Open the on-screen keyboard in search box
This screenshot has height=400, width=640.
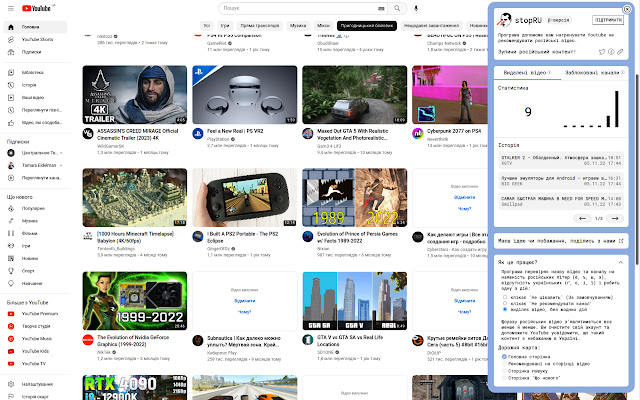tap(381, 8)
